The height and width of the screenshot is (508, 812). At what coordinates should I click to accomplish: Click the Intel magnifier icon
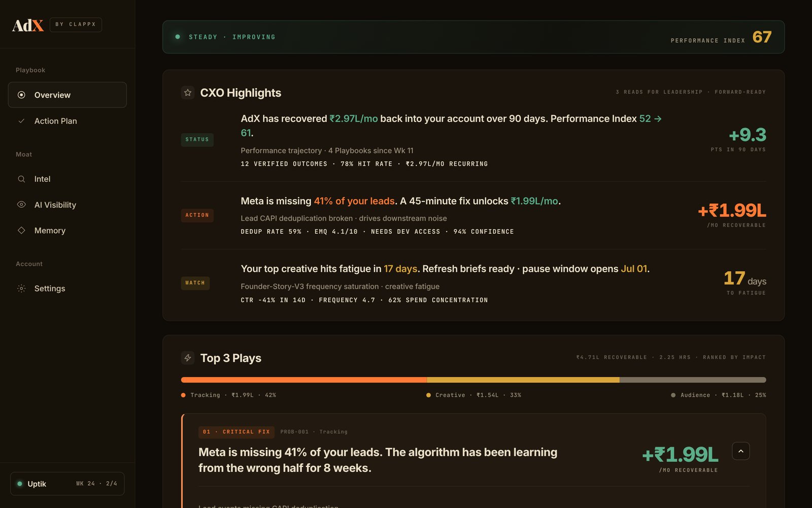(x=21, y=179)
